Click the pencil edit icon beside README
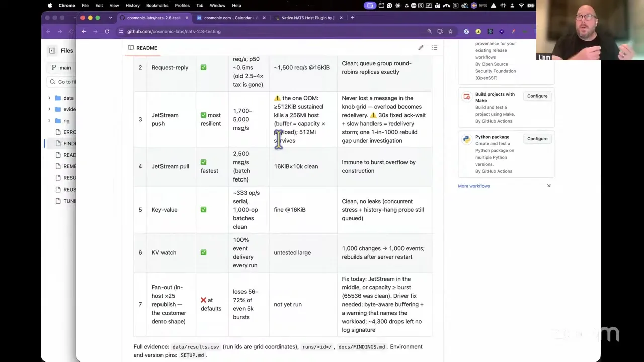The width and height of the screenshot is (644, 362). pyautogui.click(x=421, y=48)
